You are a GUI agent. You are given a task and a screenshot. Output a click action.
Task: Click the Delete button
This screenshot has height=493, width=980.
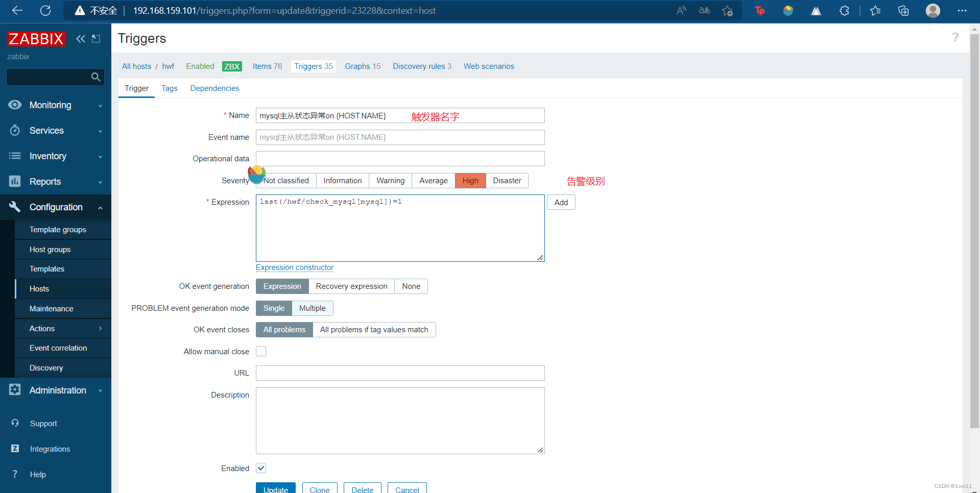(363, 488)
